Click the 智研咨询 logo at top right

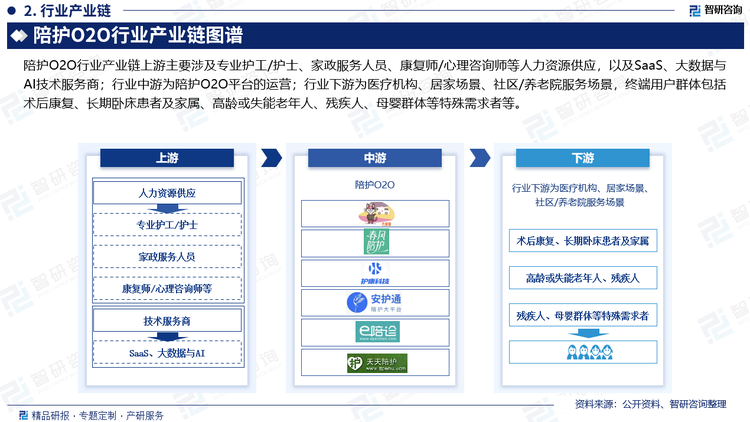(716, 10)
